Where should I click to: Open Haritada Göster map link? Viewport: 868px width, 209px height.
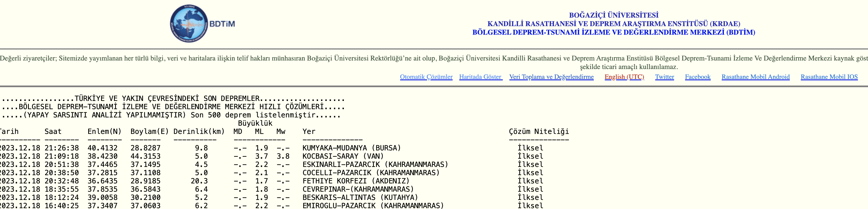coord(480,77)
